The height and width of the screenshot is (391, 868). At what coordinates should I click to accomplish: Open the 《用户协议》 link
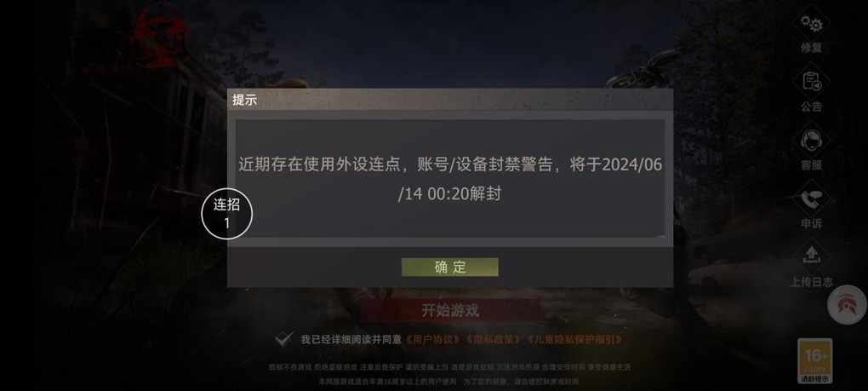coord(432,339)
